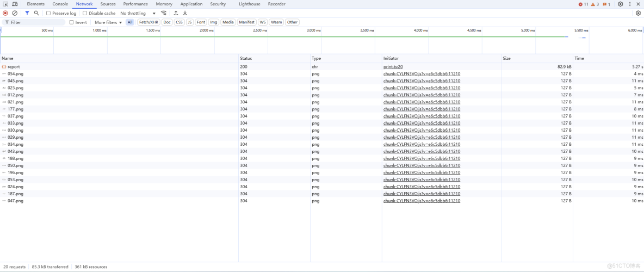Open the Performance tab
The width and height of the screenshot is (644, 272).
(135, 4)
